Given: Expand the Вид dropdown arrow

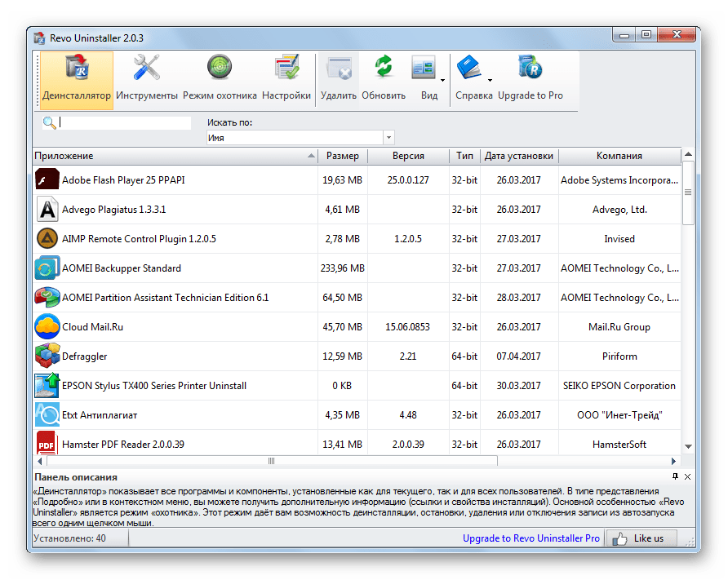Looking at the screenshot, I should coord(442,80).
